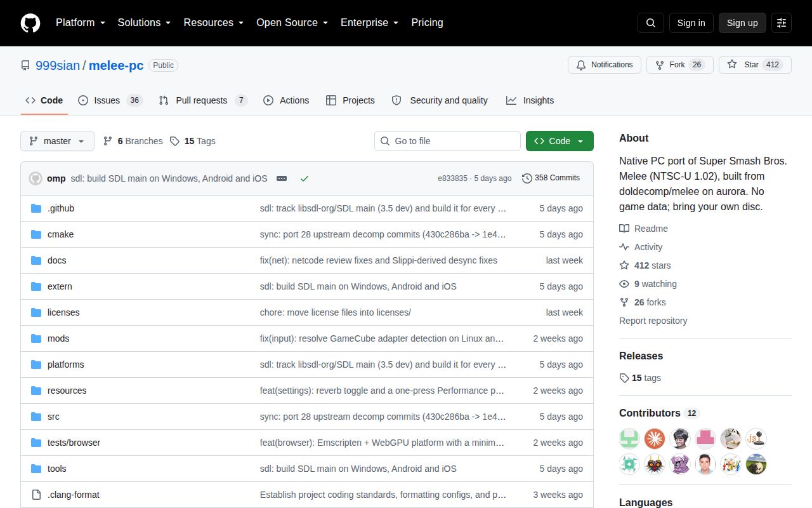Screen dimensions: 812x508
Task: Open the Report repository link
Action: [653, 321]
